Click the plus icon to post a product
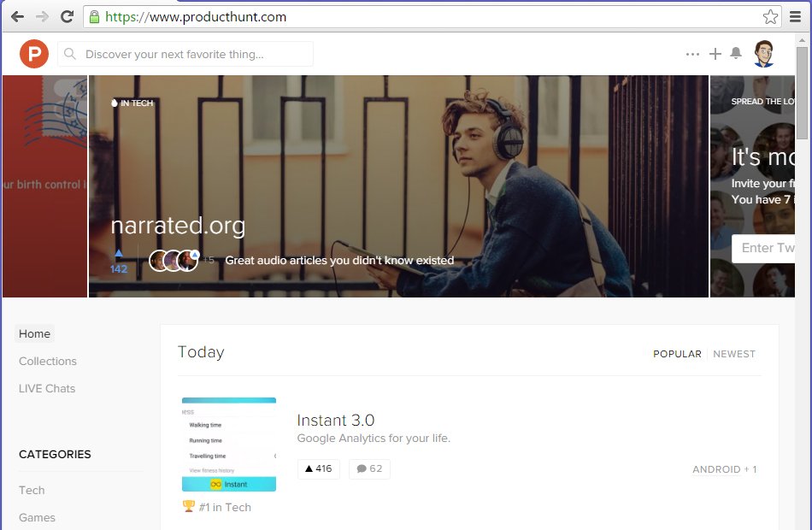This screenshot has height=530, width=812. point(715,54)
